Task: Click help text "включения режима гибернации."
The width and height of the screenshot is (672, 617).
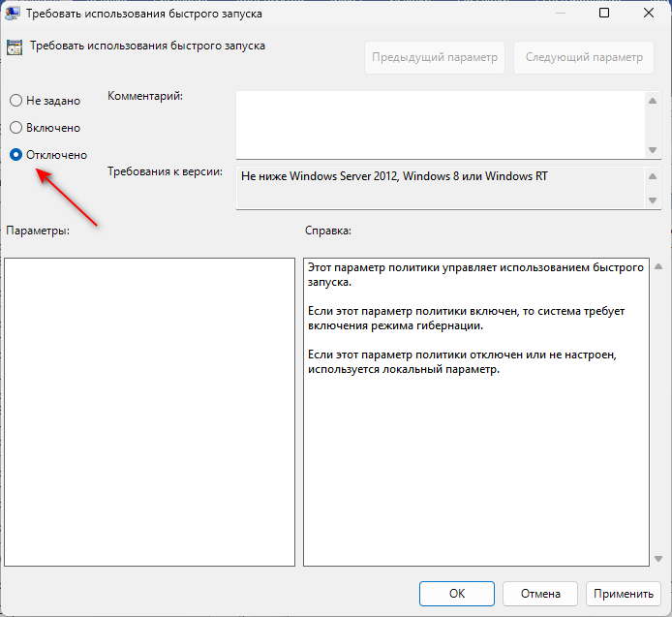Action: [395, 325]
